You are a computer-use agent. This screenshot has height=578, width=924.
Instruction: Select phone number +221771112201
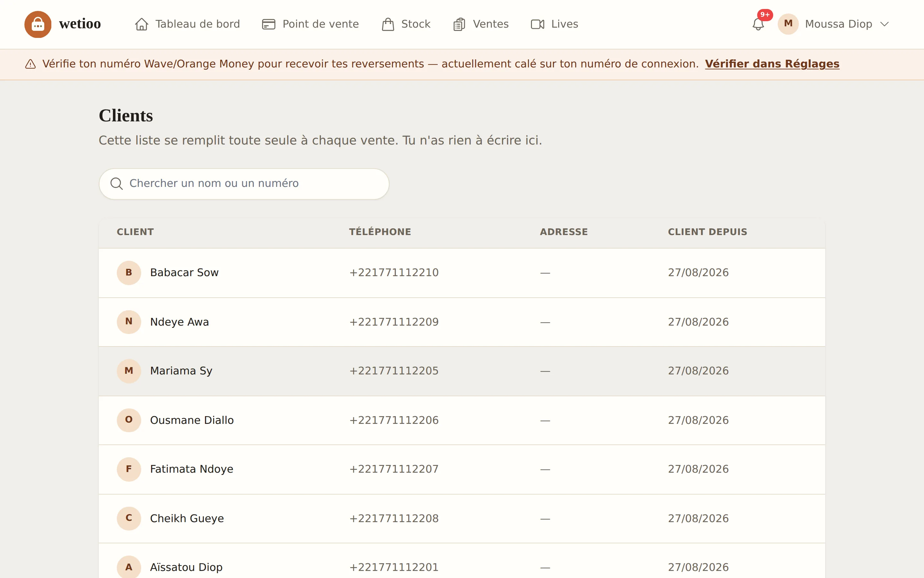(394, 567)
